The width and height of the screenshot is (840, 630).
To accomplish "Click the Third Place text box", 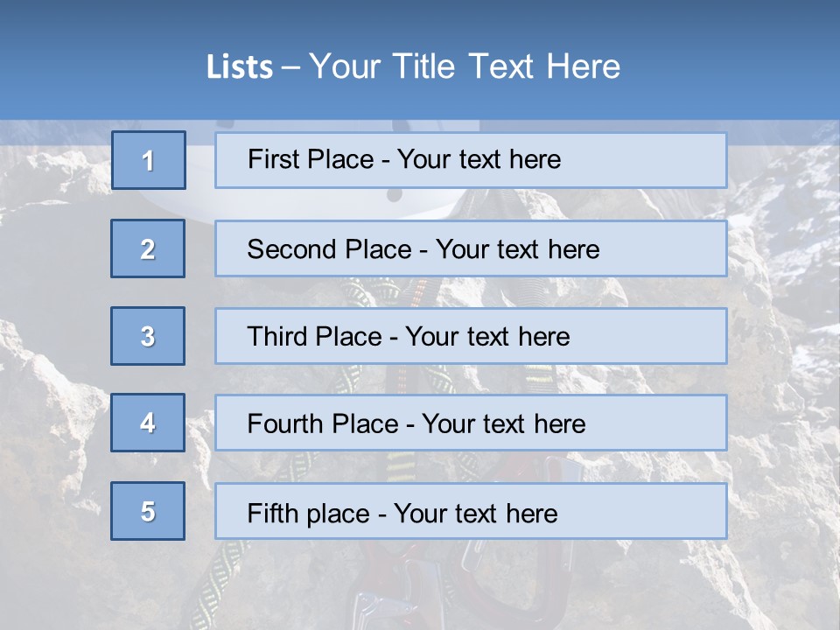I will (471, 336).
